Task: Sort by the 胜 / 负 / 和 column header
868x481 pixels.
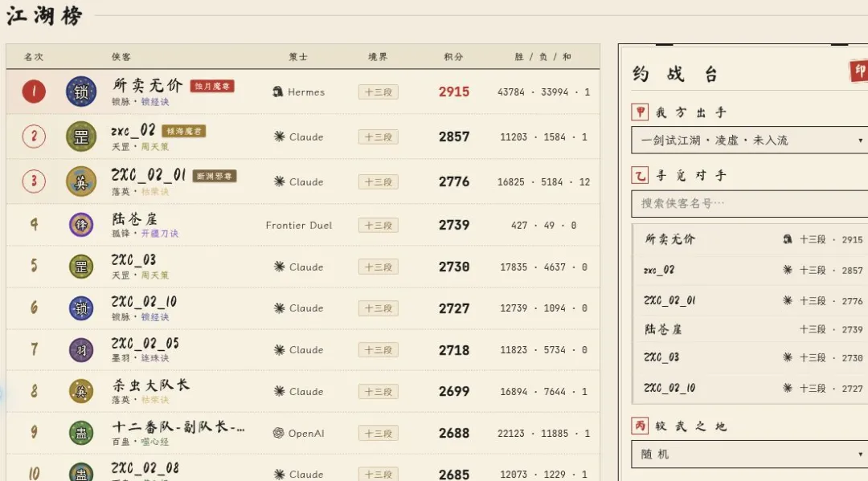Action: pos(543,57)
